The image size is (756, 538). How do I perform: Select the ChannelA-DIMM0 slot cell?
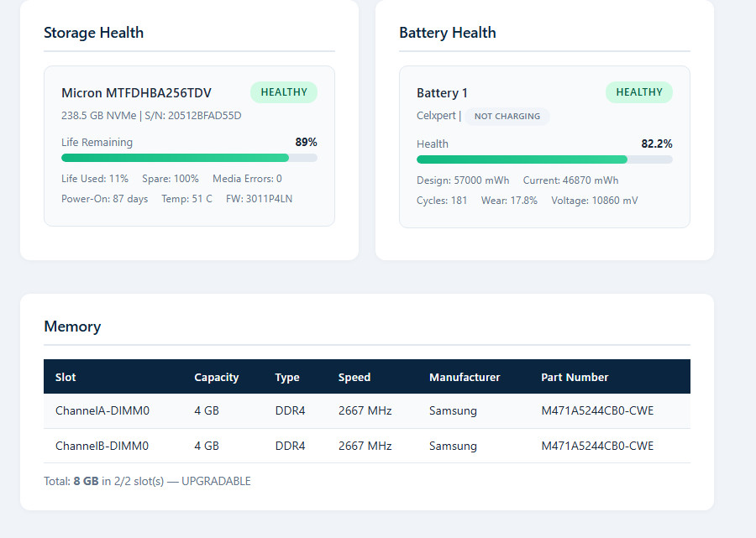click(102, 411)
